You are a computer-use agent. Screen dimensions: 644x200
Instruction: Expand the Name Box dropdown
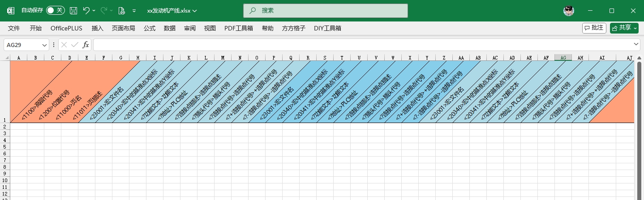click(x=44, y=45)
